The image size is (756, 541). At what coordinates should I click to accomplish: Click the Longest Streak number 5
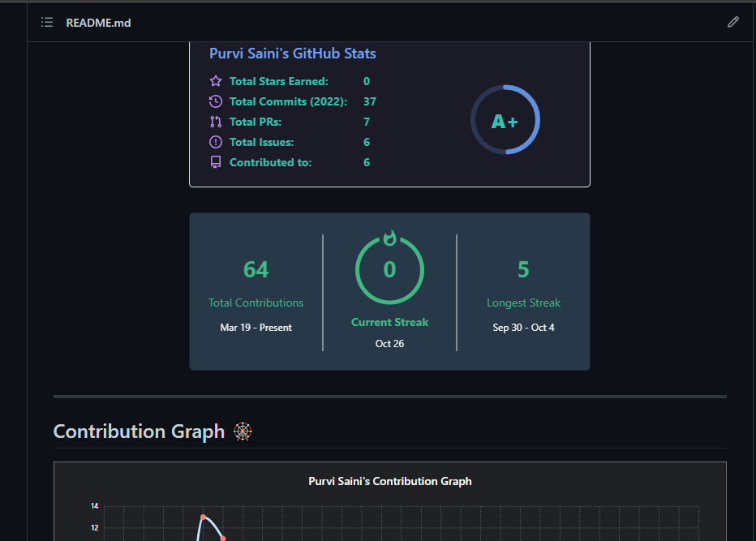tap(523, 269)
